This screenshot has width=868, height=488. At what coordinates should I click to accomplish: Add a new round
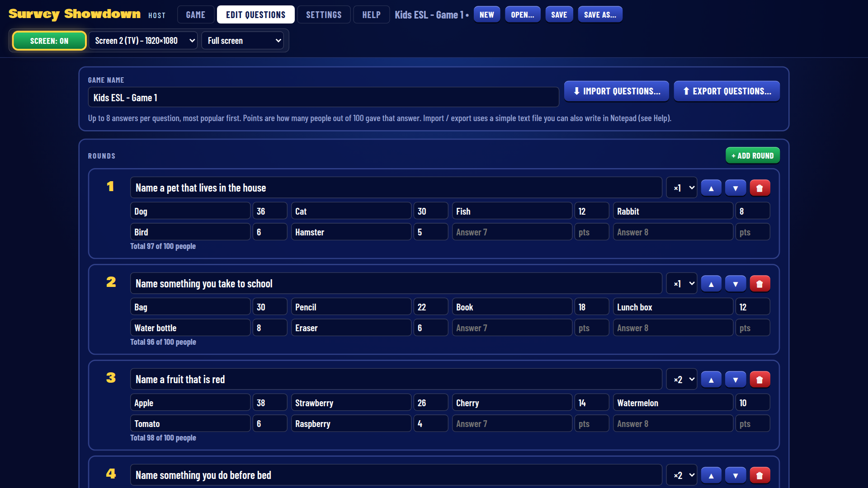pyautogui.click(x=753, y=155)
